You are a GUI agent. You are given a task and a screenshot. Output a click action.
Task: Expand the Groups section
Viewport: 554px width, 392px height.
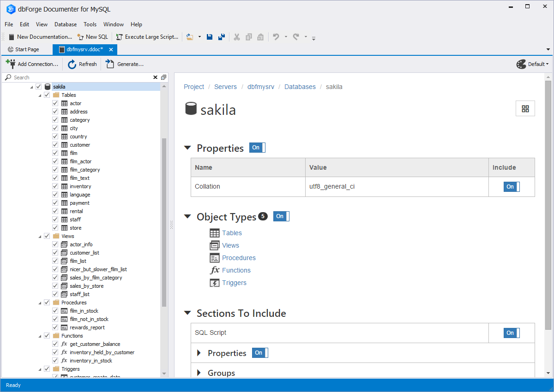click(199, 373)
